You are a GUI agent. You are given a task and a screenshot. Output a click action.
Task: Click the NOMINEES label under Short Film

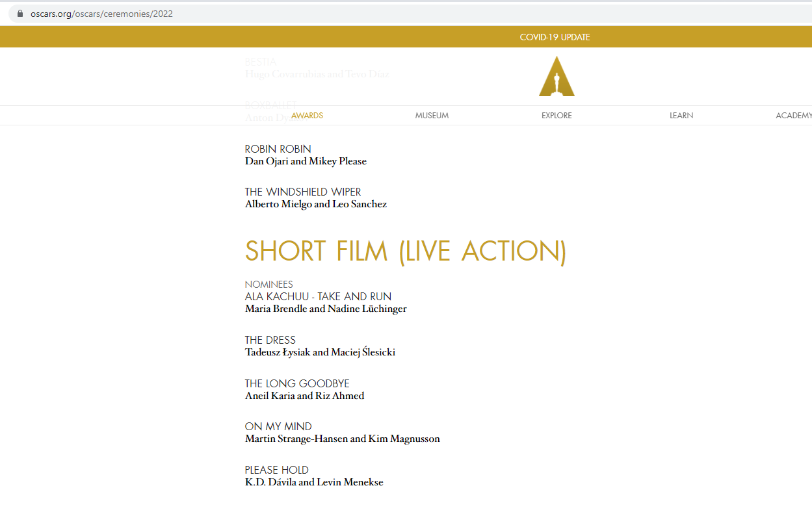click(x=268, y=285)
